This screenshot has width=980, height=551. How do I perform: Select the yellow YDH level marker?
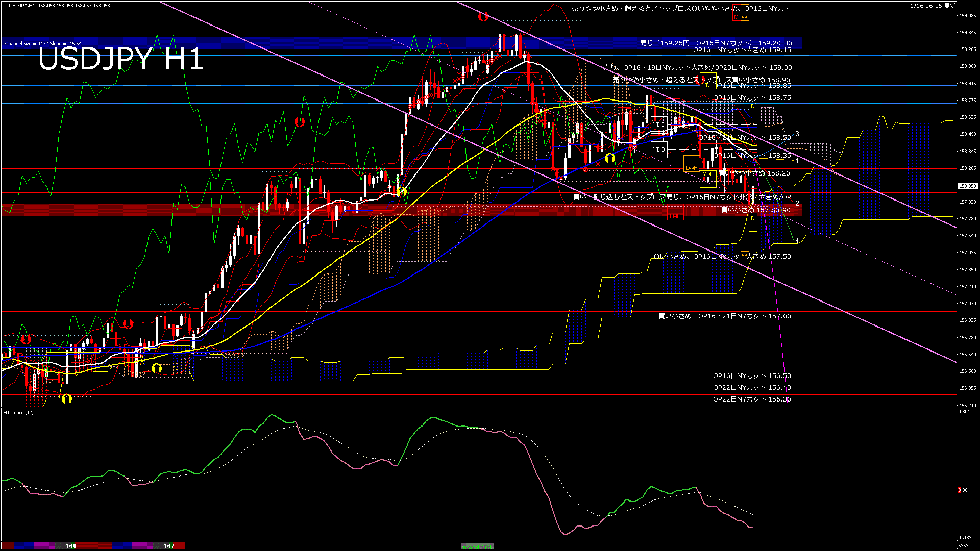click(707, 85)
